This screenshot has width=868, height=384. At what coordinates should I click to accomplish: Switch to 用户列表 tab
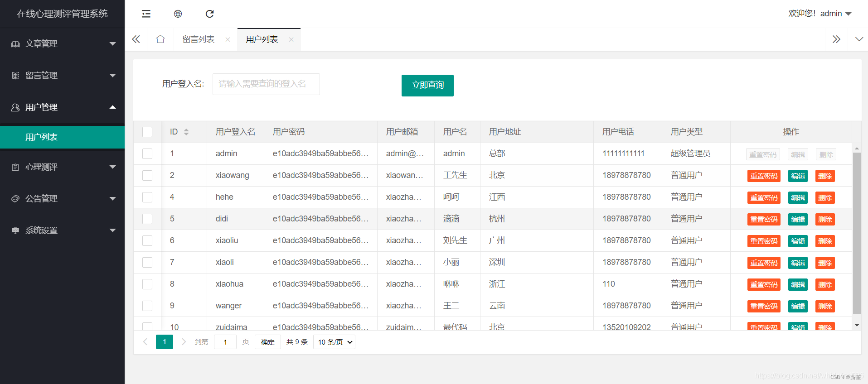(262, 39)
